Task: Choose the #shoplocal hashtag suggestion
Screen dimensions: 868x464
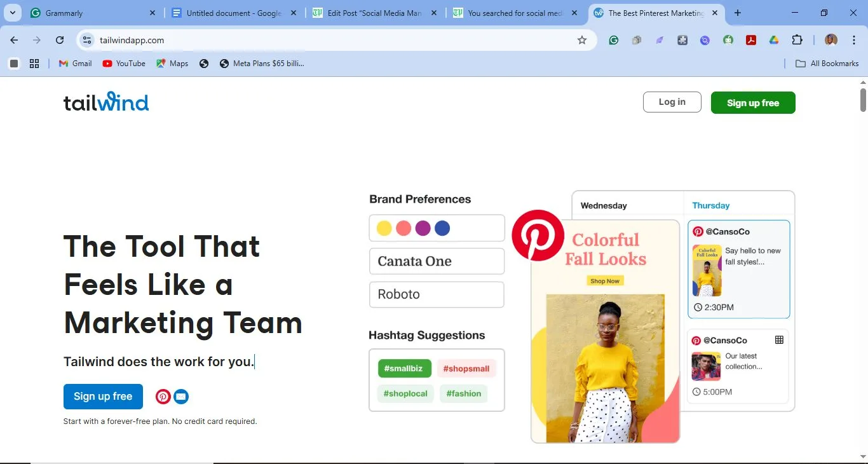Action: point(405,393)
